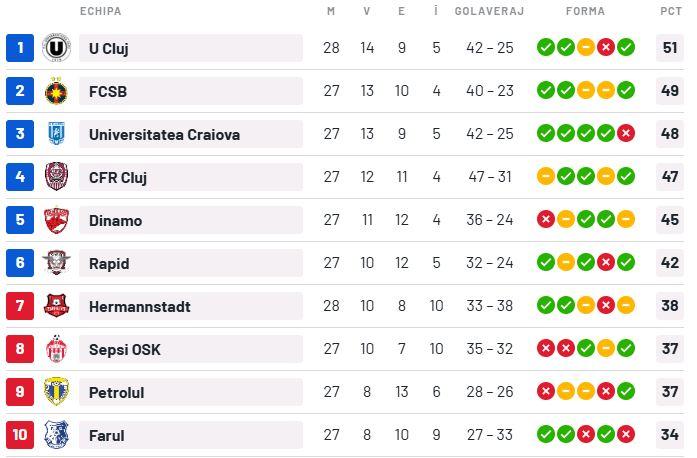Click the U Cluj club crest
Screen dimensions: 697x458
[57, 48]
